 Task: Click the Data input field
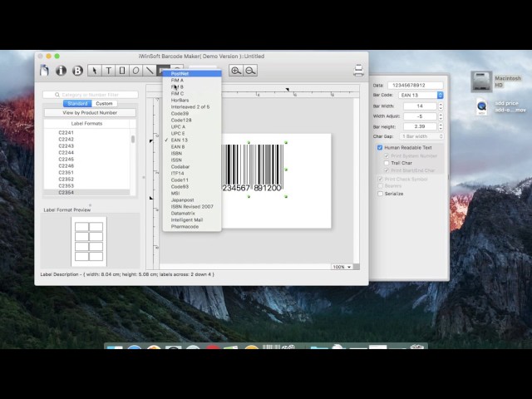click(416, 85)
